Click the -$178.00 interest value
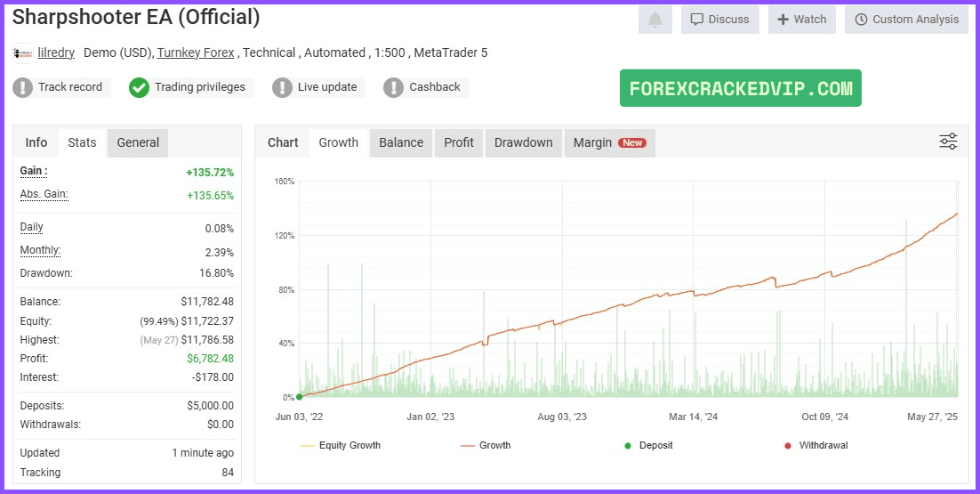980x494 pixels. pos(213,377)
